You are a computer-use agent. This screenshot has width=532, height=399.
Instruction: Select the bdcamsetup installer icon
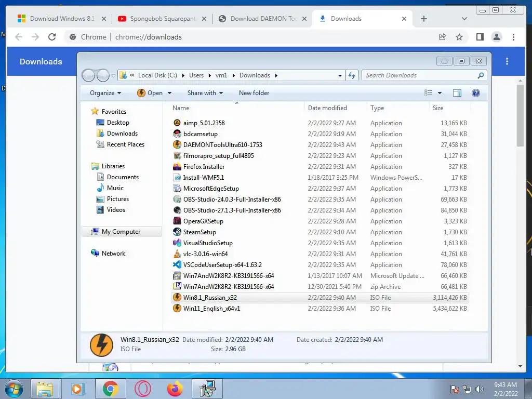tap(177, 134)
